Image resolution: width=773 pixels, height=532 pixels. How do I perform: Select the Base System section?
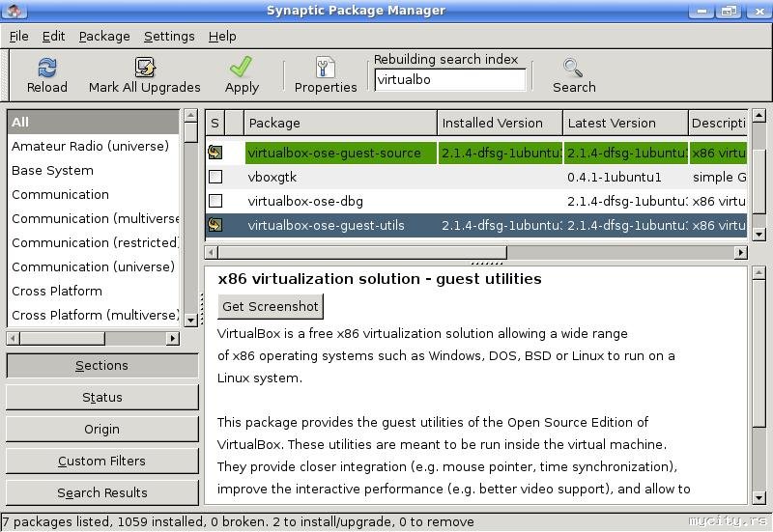(x=93, y=171)
